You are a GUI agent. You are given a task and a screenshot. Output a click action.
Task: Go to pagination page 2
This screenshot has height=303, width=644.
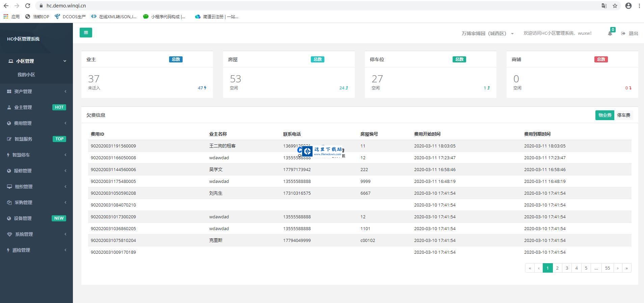click(x=557, y=268)
